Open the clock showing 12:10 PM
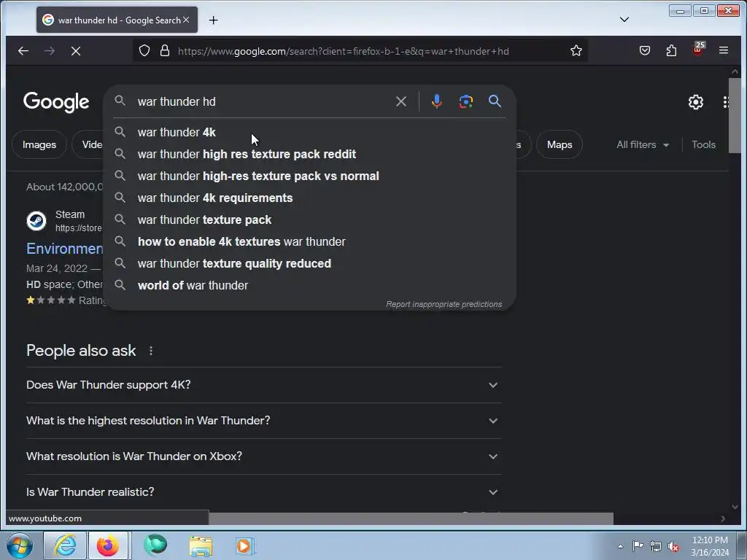Screen dimensions: 747x560 (710, 546)
